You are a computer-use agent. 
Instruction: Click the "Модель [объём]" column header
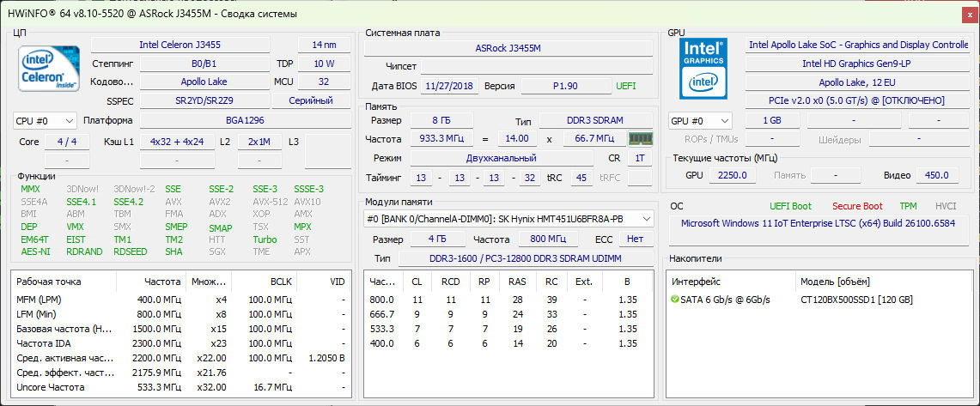(835, 282)
